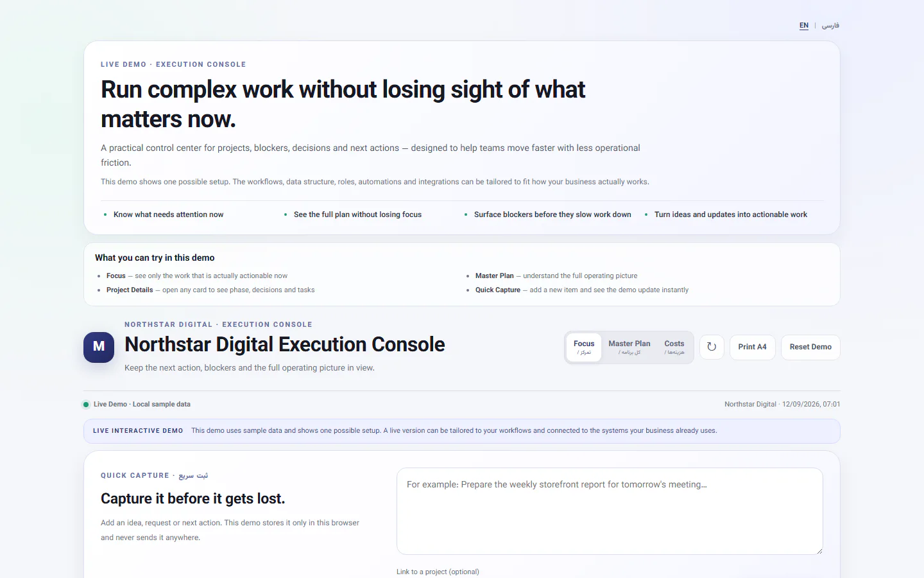
Task: Click 'Know what needs attention now' bullet
Action: coord(168,215)
